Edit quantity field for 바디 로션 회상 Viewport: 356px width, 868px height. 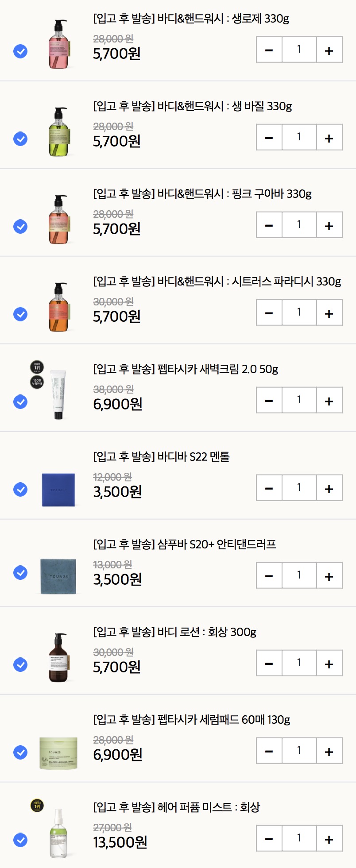(299, 663)
